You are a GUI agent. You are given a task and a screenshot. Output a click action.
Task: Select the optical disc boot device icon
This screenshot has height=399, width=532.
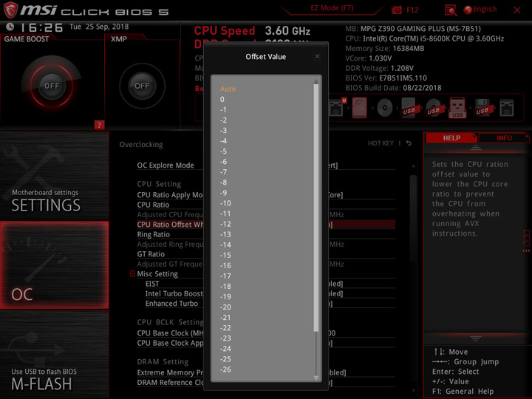click(x=384, y=108)
